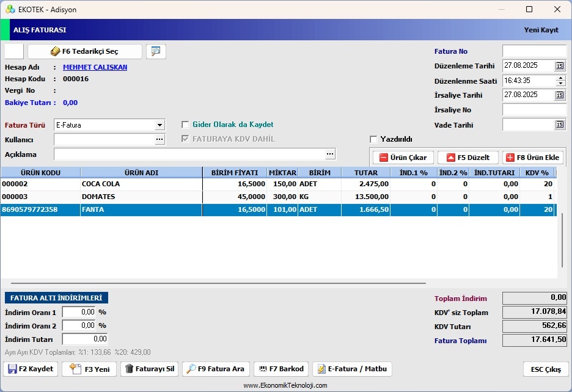Click the İndirim Tutarı input field
The image size is (572, 392).
coord(85,339)
